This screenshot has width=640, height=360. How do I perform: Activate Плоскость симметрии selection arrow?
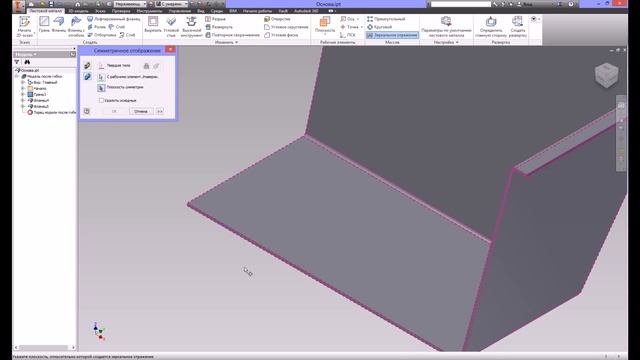pyautogui.click(x=101, y=88)
